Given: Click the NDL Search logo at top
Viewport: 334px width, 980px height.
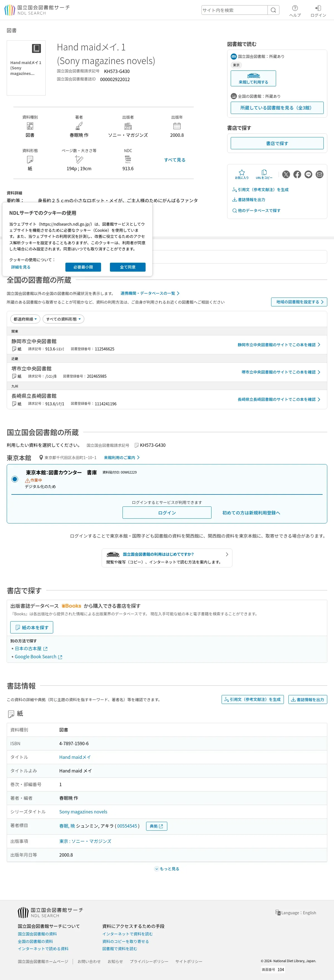Looking at the screenshot, I should tap(37, 10).
